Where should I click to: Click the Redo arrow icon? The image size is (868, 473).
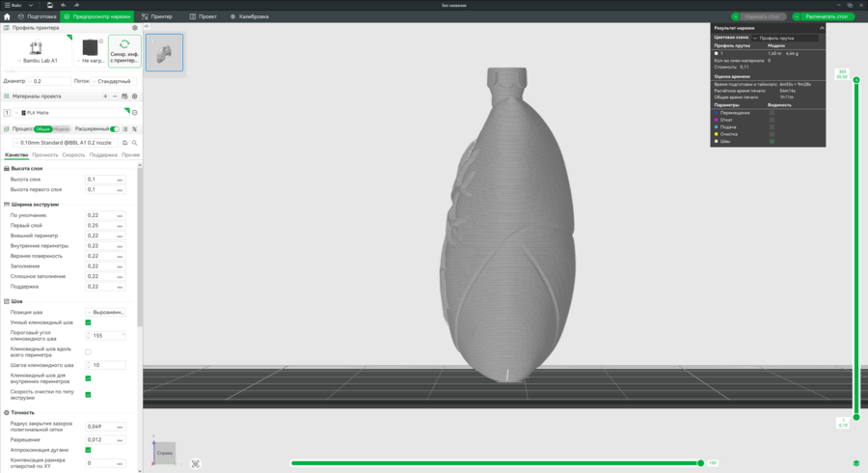point(76,5)
